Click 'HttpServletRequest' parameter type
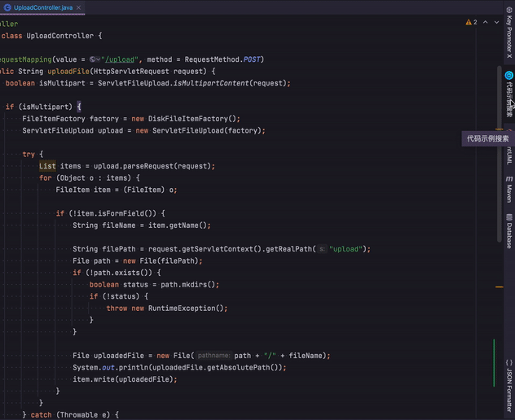 pos(131,71)
